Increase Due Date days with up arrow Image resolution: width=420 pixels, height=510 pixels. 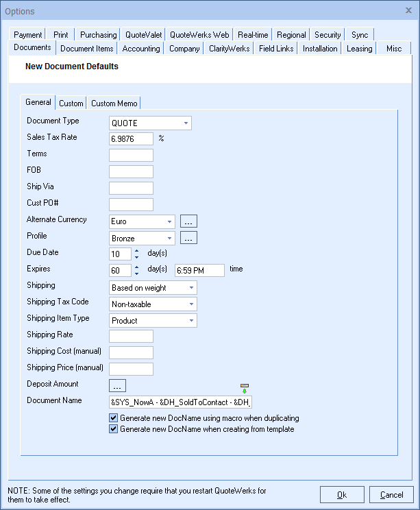(137, 251)
